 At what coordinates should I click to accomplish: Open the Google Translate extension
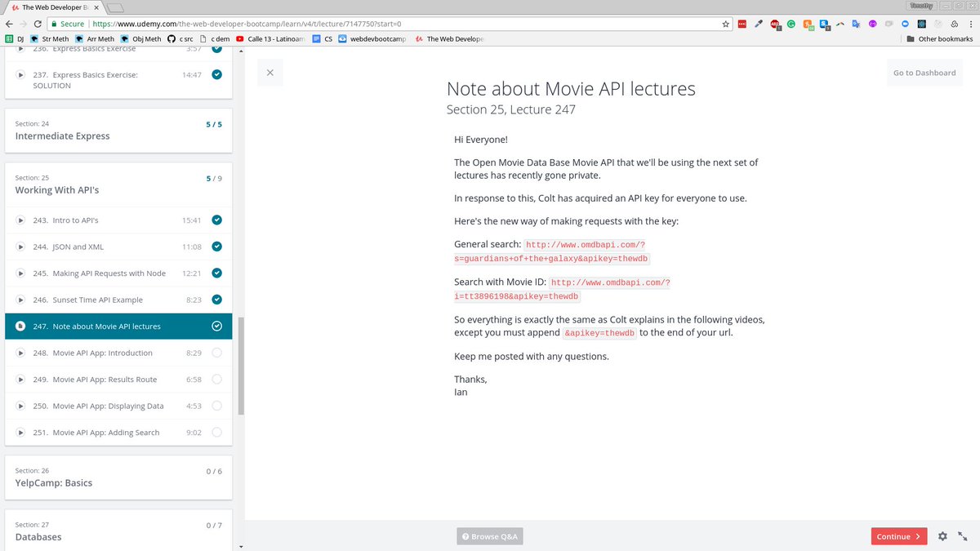coord(856,24)
